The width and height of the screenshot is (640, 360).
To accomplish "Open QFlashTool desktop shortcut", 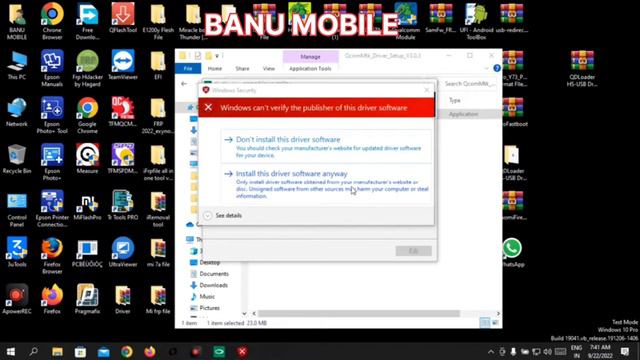I will (x=123, y=19).
